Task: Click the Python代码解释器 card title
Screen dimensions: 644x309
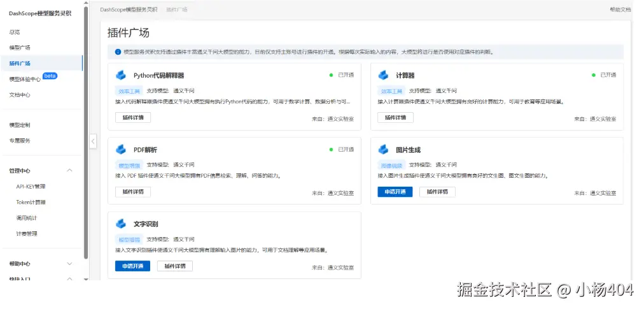Action: tap(159, 76)
